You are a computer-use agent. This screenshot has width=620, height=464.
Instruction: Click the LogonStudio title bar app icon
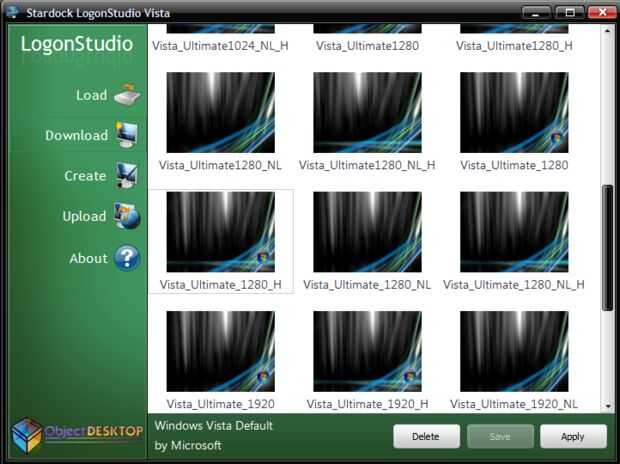(x=13, y=12)
